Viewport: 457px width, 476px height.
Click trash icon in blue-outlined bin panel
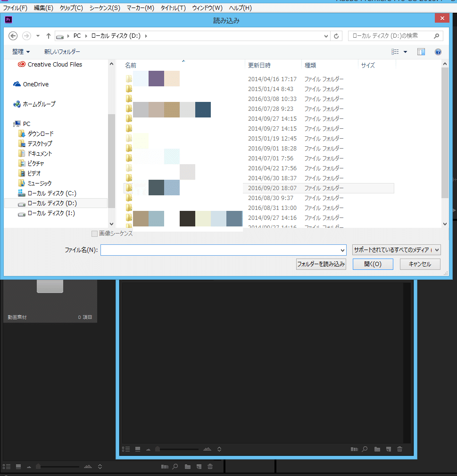click(x=399, y=449)
